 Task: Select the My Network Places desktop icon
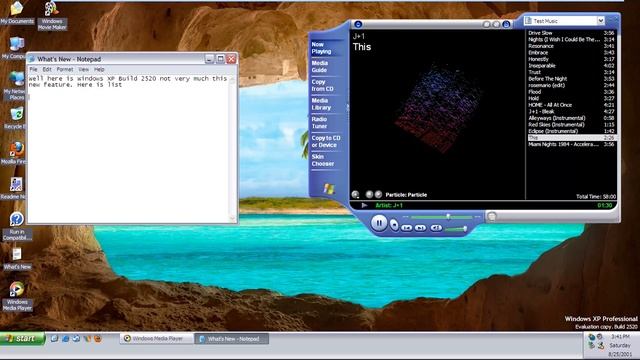point(16,86)
